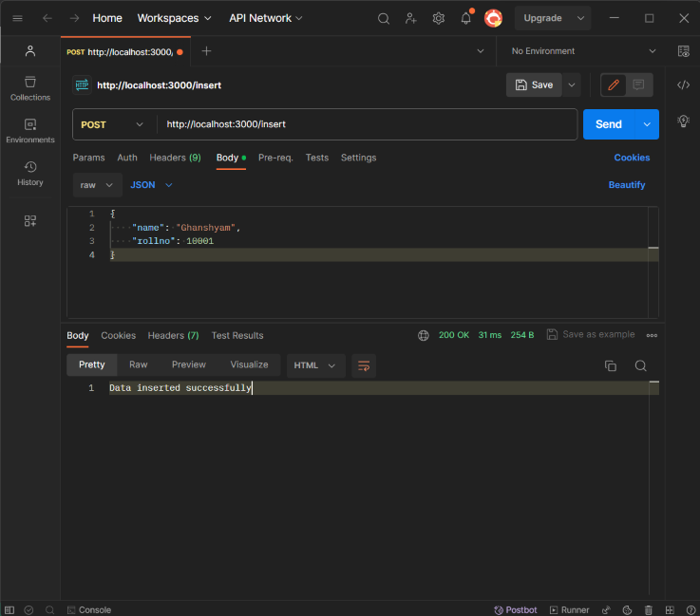Open the History sidebar panel
This screenshot has height=616, width=700.
coord(30,173)
